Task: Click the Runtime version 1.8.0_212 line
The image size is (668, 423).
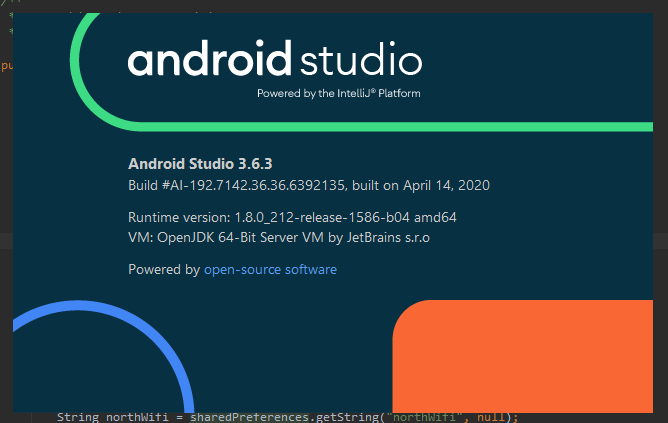Action: (x=292, y=217)
